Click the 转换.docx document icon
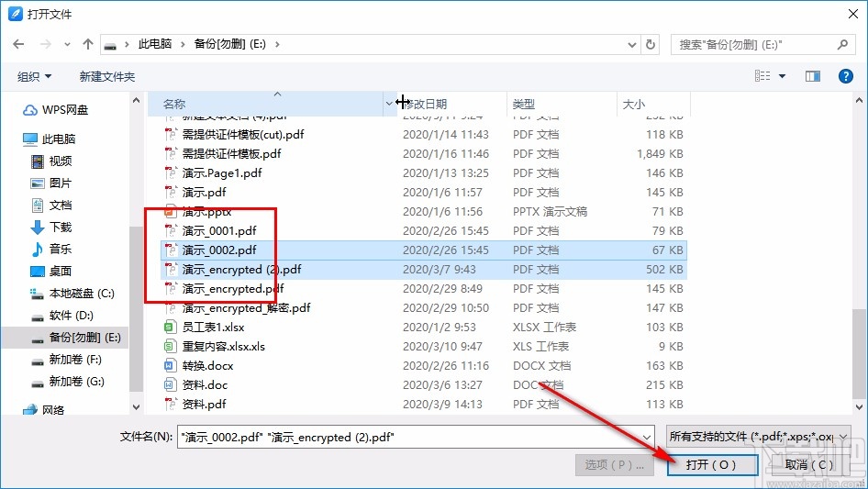This screenshot has width=868, height=489. coord(170,366)
